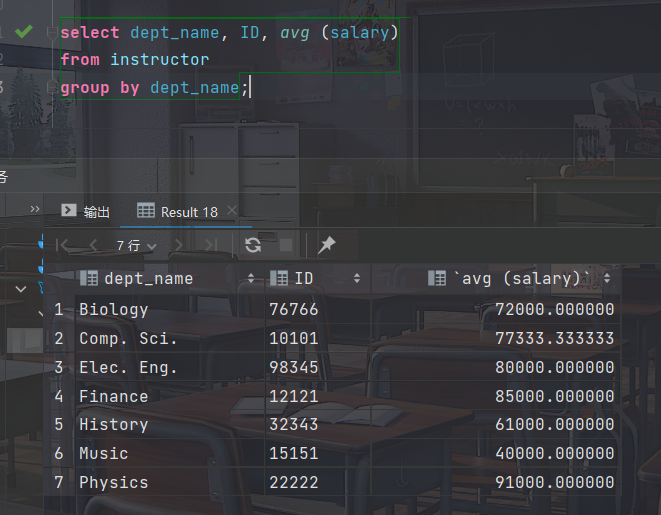The image size is (661, 515).
Task: Select ID cell 22222
Action: pos(318,483)
